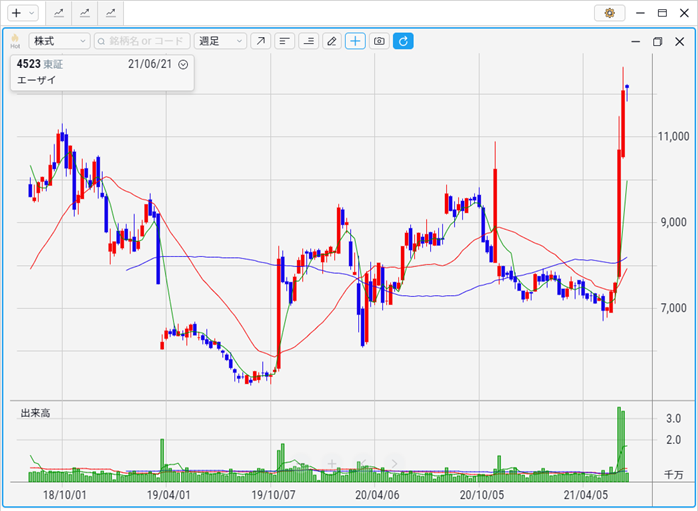Viewport: 698px width, 511px height.
Task: Expand the 4523 info panel chevron
Action: tap(183, 65)
